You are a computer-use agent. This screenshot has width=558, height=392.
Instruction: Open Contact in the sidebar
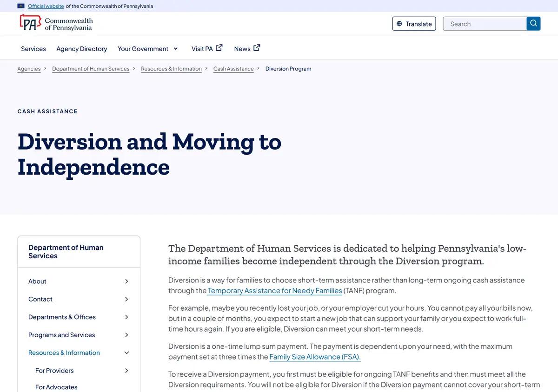[x=40, y=299]
